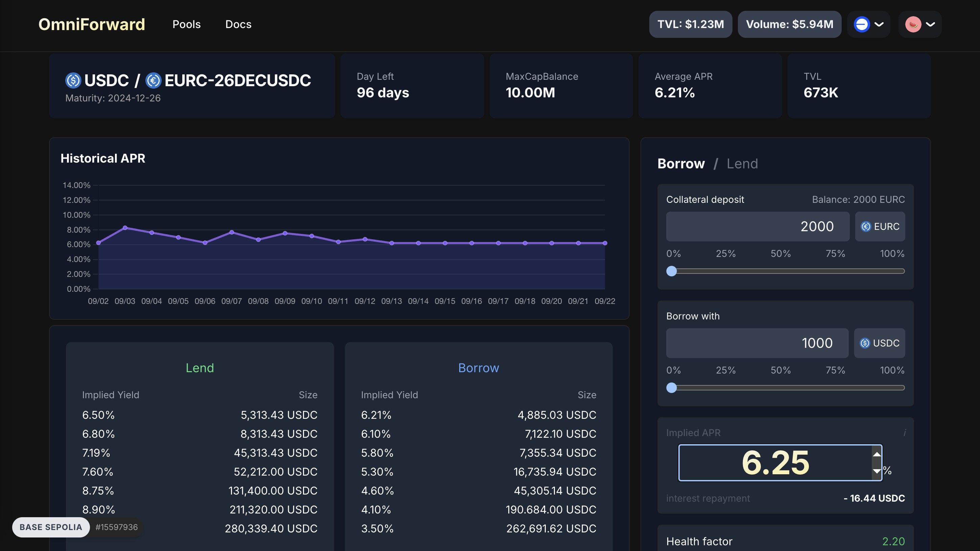
Task: Click the MaxCapBalance 10.00M card
Action: coord(561,86)
